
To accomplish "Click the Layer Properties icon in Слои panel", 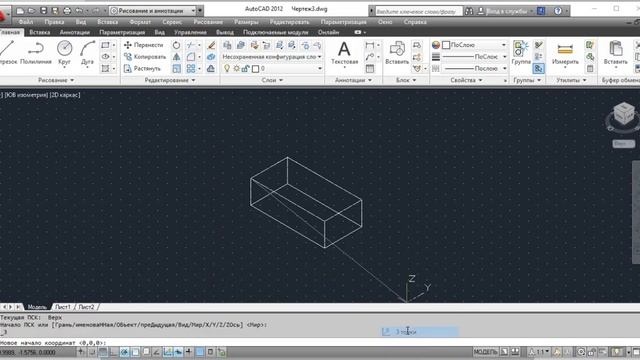I will [x=227, y=45].
